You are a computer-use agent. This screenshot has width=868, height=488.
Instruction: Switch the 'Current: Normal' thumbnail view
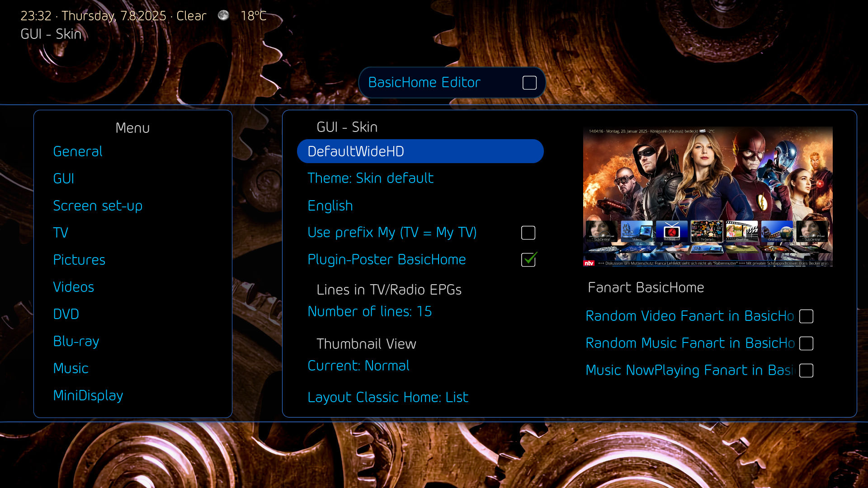point(358,366)
